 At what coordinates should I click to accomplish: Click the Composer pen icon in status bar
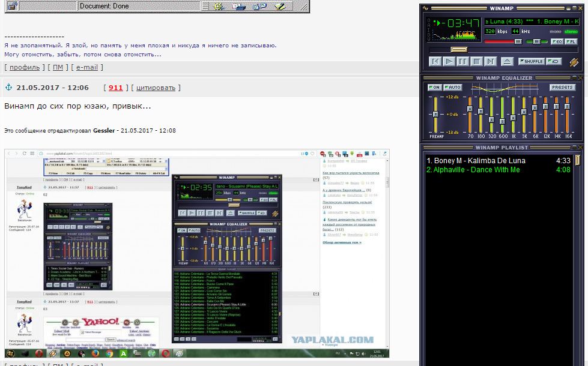click(x=280, y=7)
